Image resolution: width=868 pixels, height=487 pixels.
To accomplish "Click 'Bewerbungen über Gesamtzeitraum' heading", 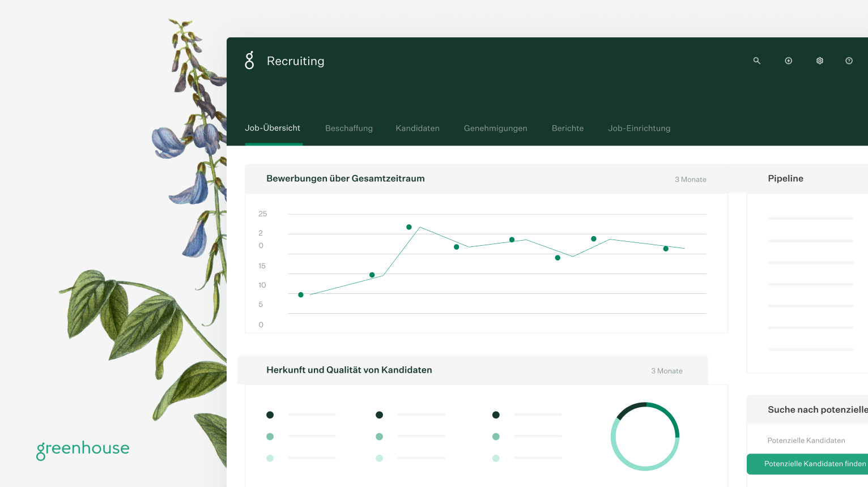I will point(346,178).
